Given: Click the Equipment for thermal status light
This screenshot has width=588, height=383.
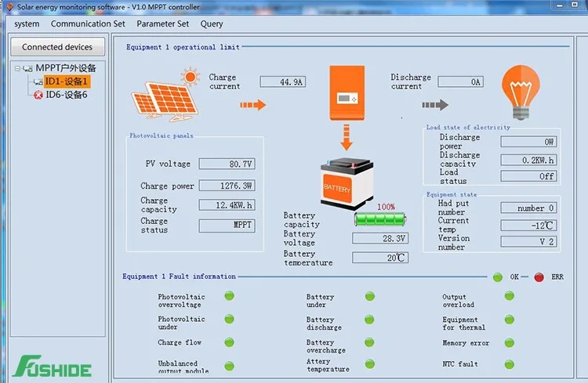Looking at the screenshot, I should tap(510, 320).
